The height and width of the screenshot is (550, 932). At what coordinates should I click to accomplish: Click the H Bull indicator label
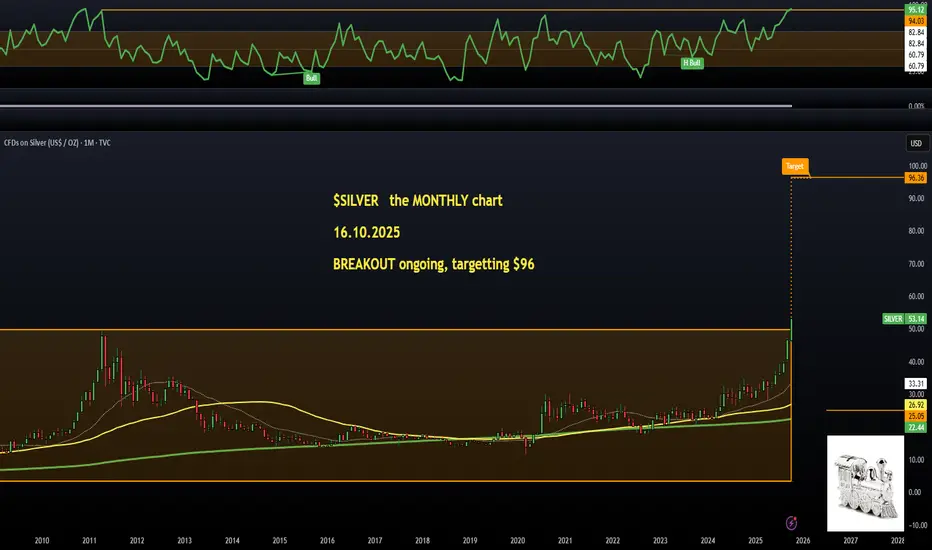point(692,62)
